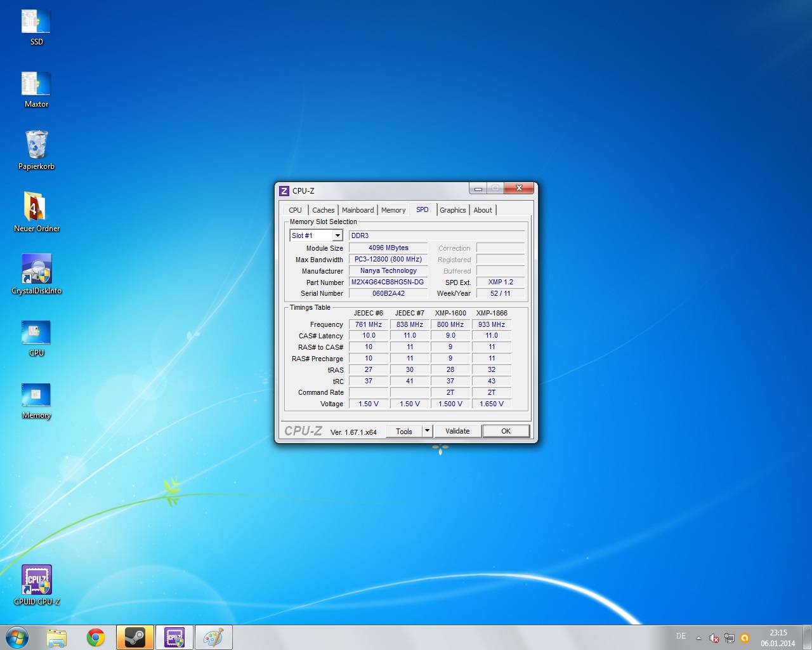Click the Week/Year value 52 / 11
812x650 pixels.
501,294
